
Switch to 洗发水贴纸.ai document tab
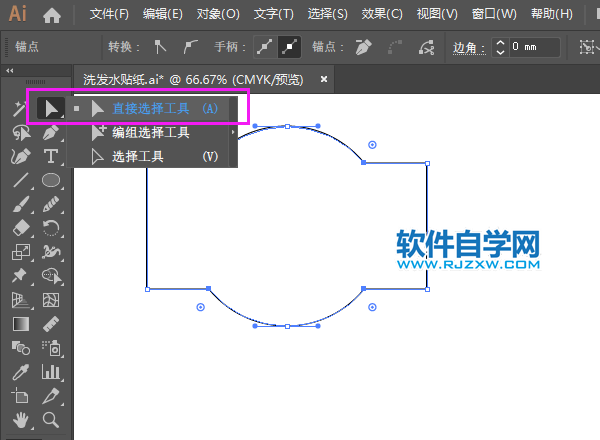[x=193, y=80]
